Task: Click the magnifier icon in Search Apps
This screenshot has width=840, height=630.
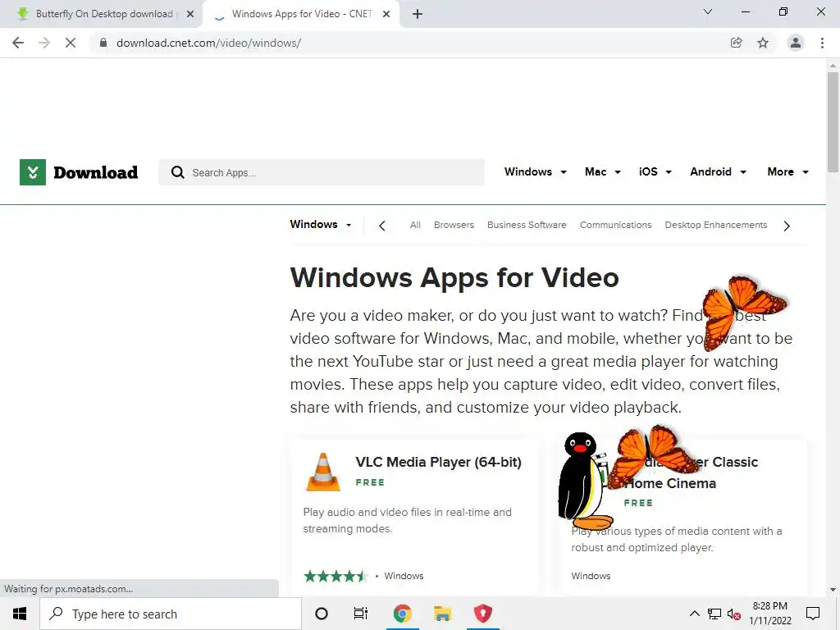Action: click(x=177, y=172)
